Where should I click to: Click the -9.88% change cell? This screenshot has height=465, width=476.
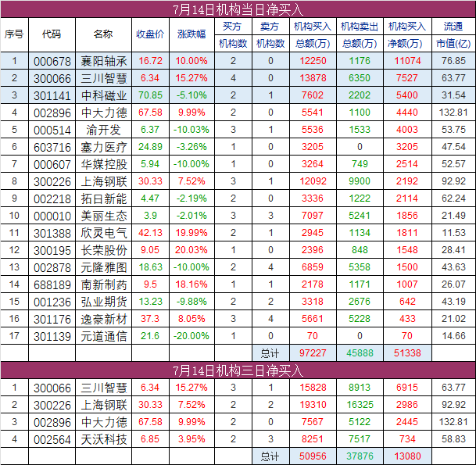click(x=191, y=302)
